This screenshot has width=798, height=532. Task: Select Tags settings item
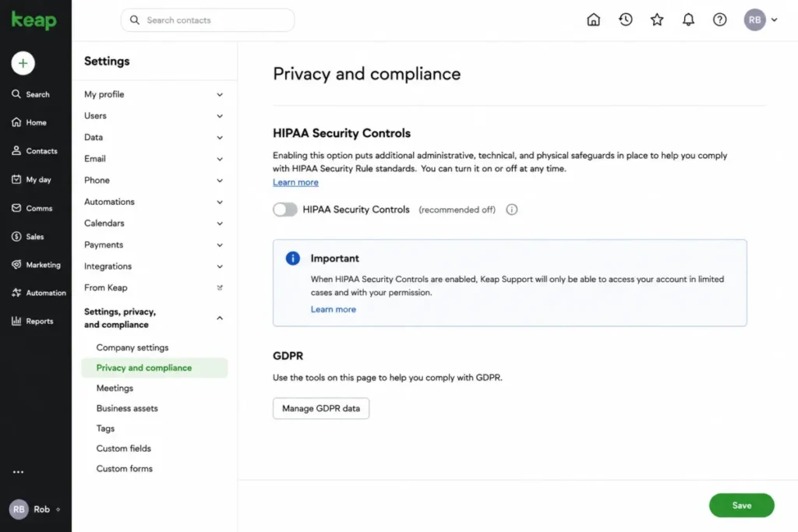coord(105,428)
